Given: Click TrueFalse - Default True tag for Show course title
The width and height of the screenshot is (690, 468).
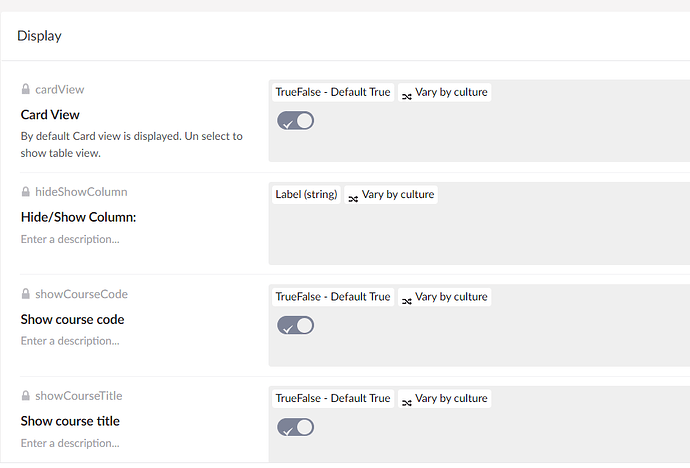Looking at the screenshot, I should (333, 399).
